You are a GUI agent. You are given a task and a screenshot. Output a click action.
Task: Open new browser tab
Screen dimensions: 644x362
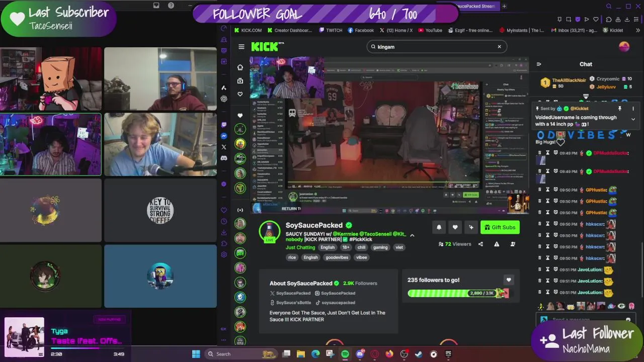tap(504, 6)
